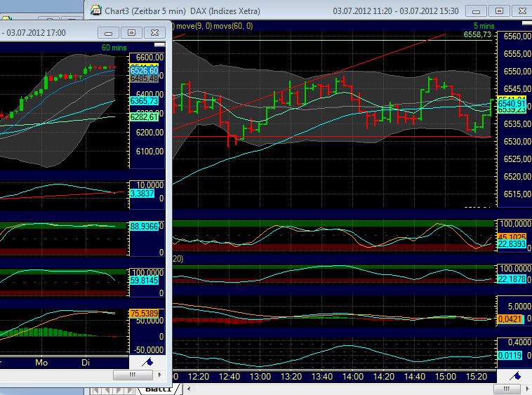Click the date range 03.07.2012 11:20 - 15:30

click(396, 11)
